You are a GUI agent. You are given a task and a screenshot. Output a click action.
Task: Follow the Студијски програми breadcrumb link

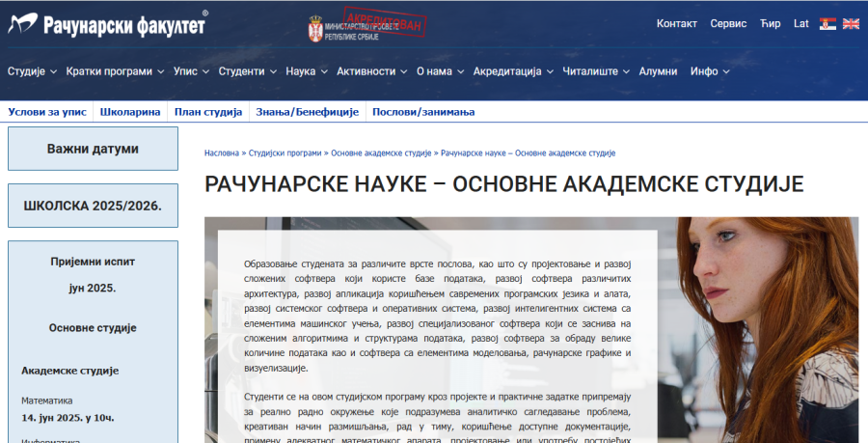pos(285,152)
